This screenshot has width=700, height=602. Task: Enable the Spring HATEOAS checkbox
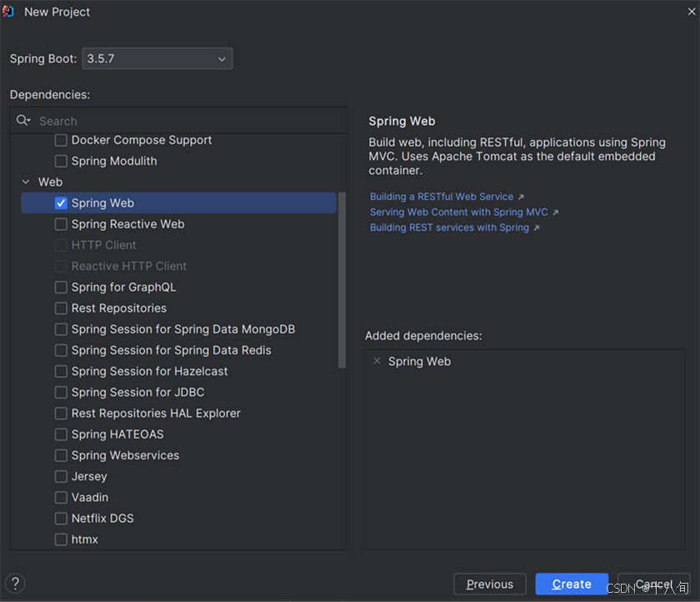pos(61,434)
